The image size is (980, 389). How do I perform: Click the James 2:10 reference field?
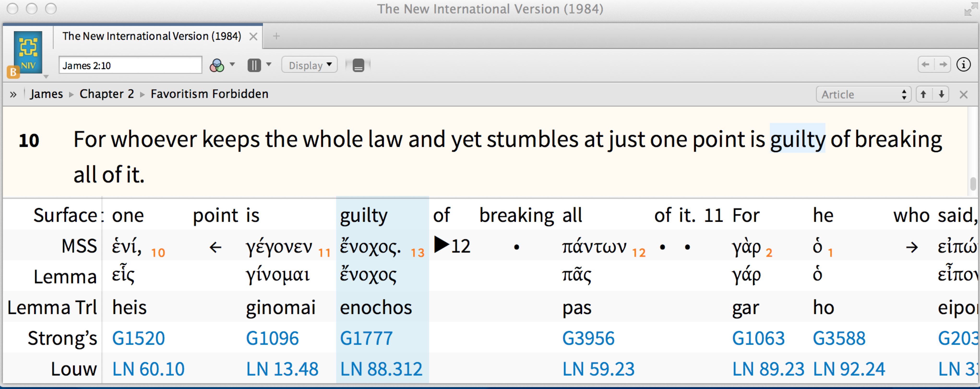click(130, 65)
